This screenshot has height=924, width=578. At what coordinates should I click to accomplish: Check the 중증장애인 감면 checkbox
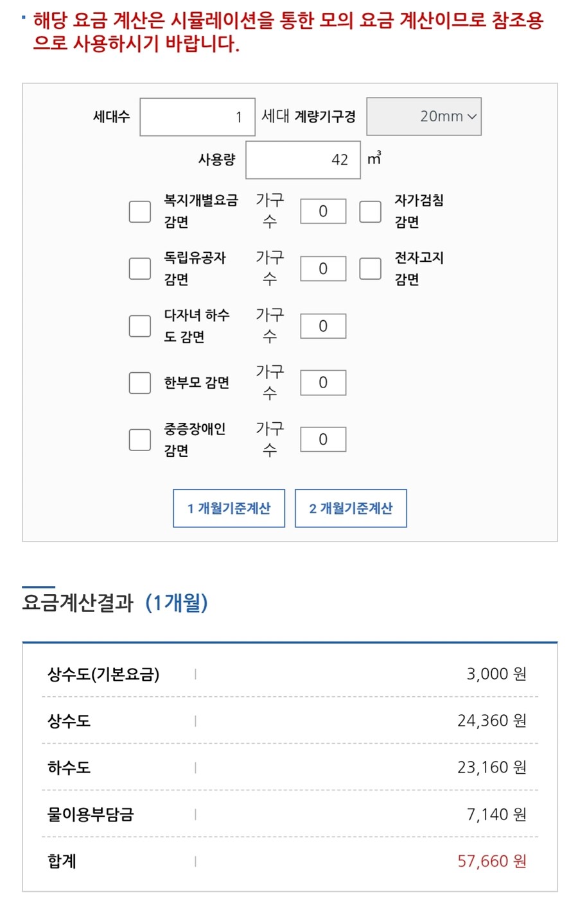[x=140, y=440]
